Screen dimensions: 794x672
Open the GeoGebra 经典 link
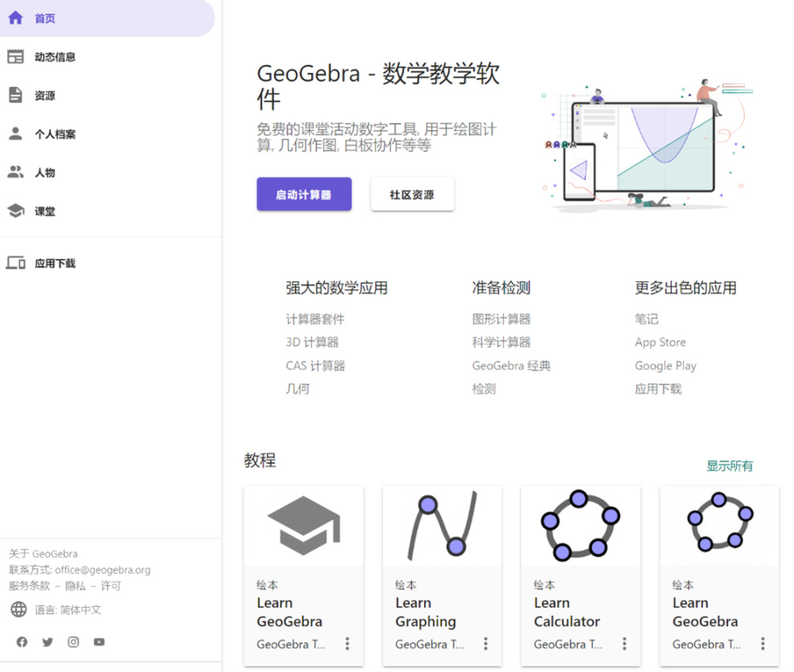[511, 365]
